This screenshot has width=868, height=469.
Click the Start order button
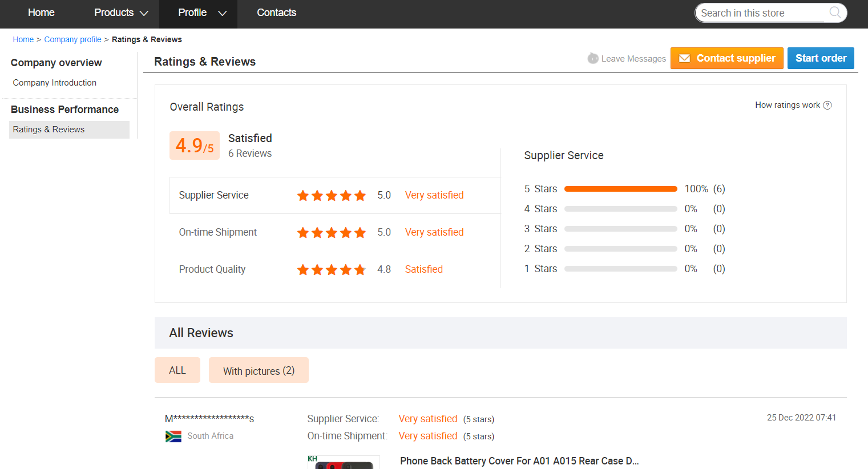tap(821, 58)
